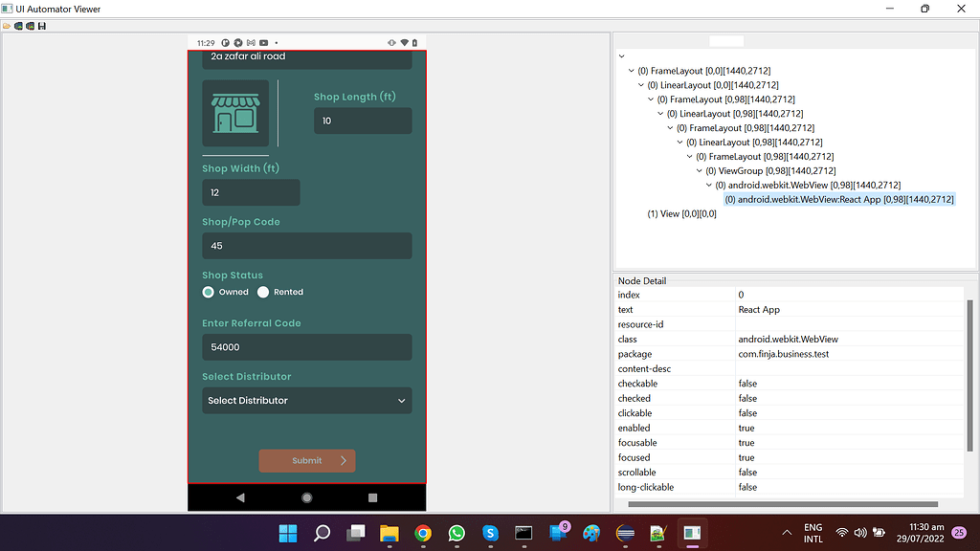Tap the emulator Recents square button
The width and height of the screenshot is (980, 551).
(372, 496)
